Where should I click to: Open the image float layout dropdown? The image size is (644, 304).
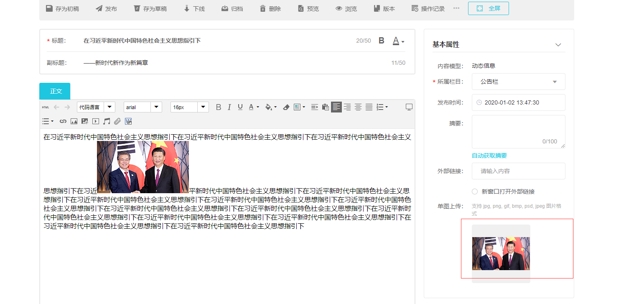pyautogui.click(x=299, y=107)
